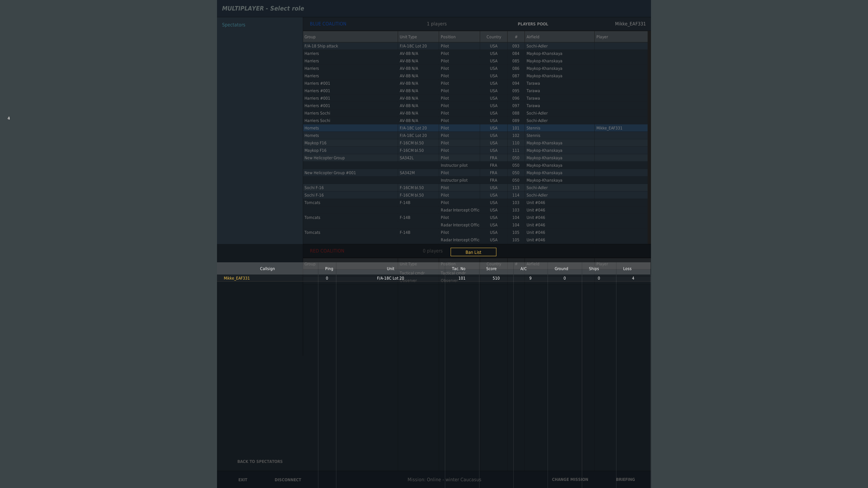
Task: Pick Harriers slot 087
Action: point(475,76)
